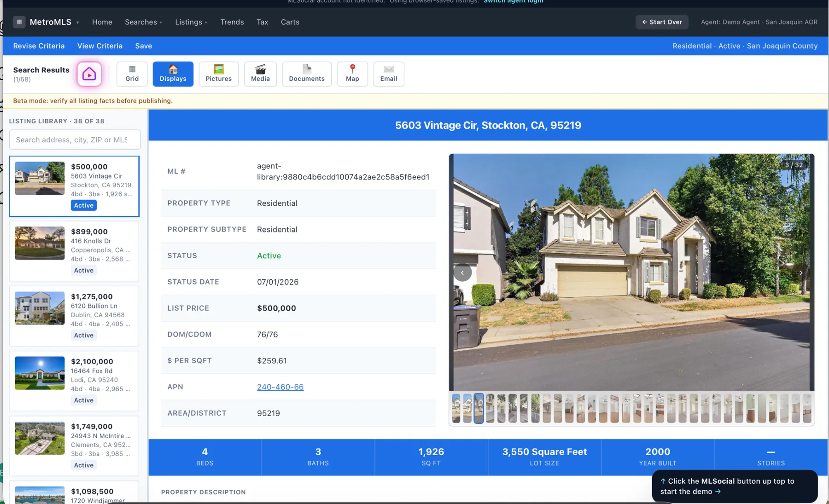Click the second photo thumbnail in filmstrip
The width and height of the screenshot is (829, 504).
coord(467,408)
